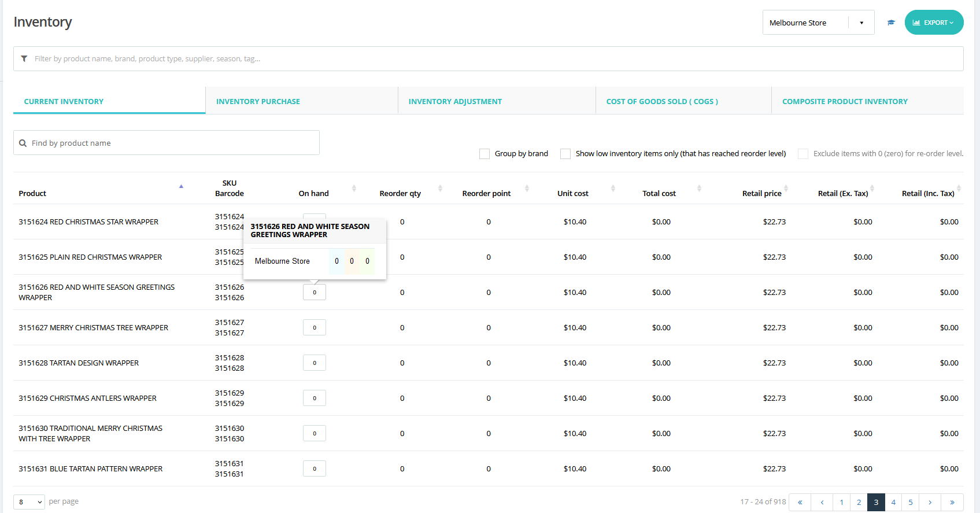Open the Export dropdown button
This screenshot has height=513, width=980.
pos(934,23)
